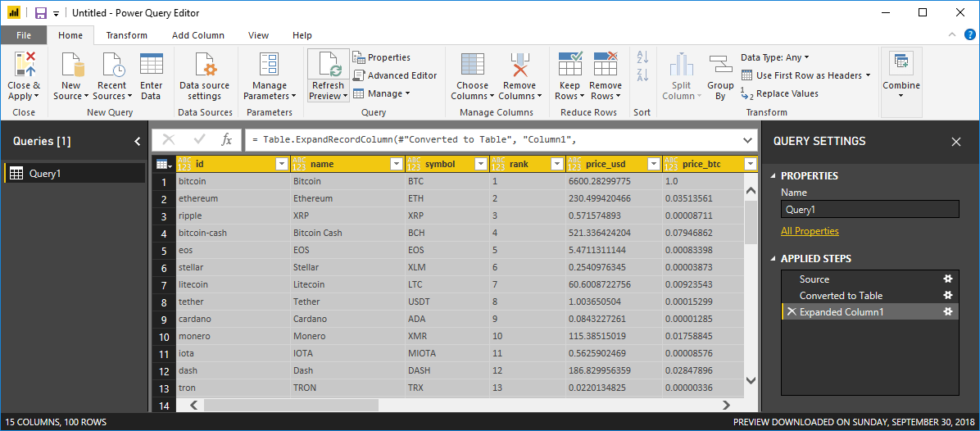Click the query Name input field
This screenshot has height=431, width=980.
tap(870, 209)
